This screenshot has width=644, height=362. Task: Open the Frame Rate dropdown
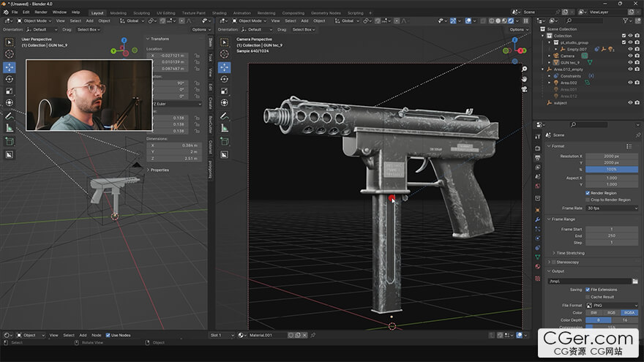pyautogui.click(x=611, y=208)
